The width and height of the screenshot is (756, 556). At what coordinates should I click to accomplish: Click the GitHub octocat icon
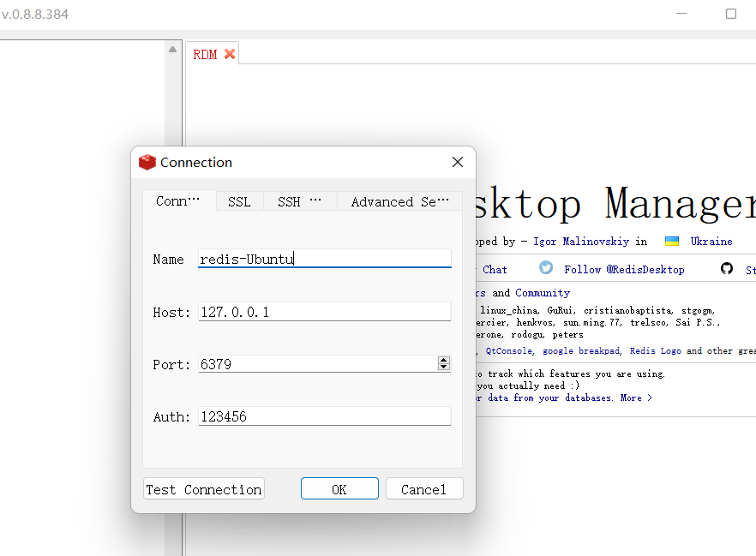(727, 268)
